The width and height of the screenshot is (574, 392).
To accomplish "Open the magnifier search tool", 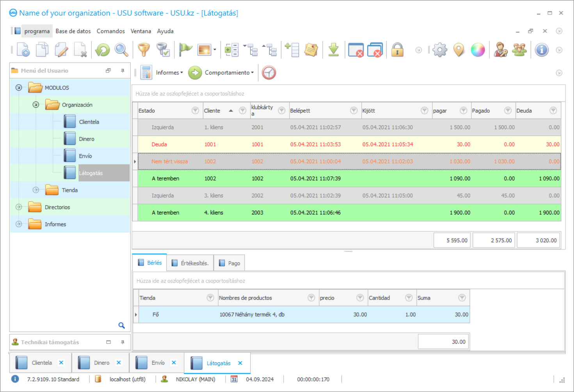I will click(x=121, y=50).
